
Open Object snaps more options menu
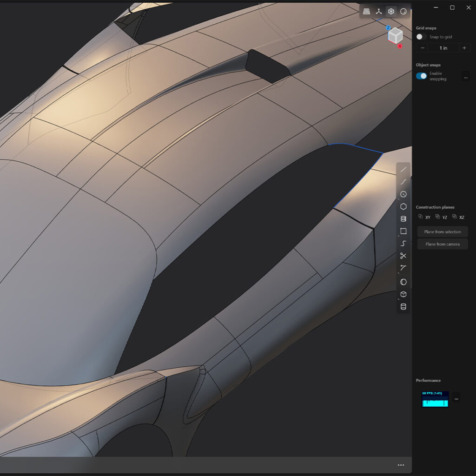[x=465, y=77]
